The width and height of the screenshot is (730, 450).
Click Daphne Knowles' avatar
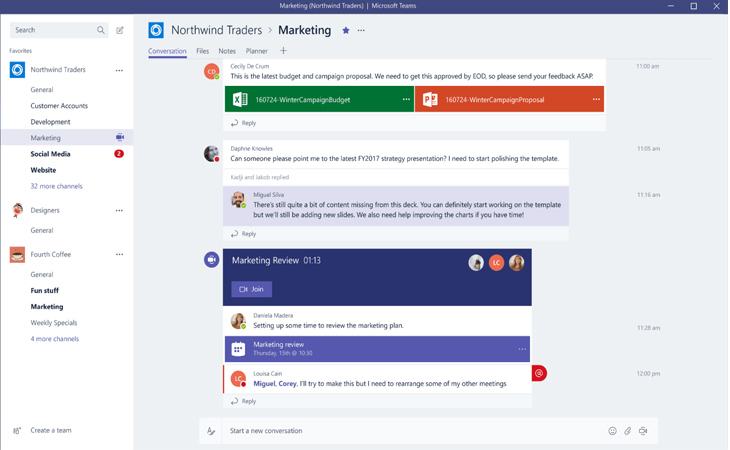coord(211,154)
